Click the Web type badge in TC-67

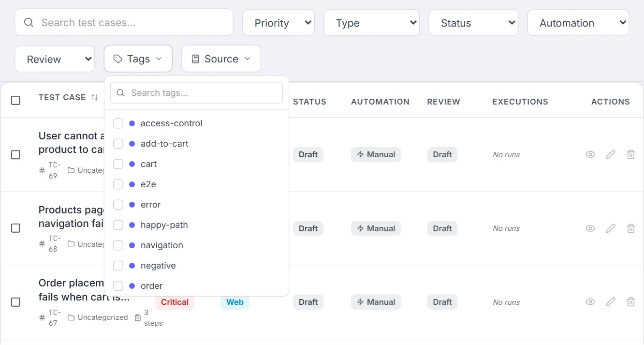click(x=235, y=302)
